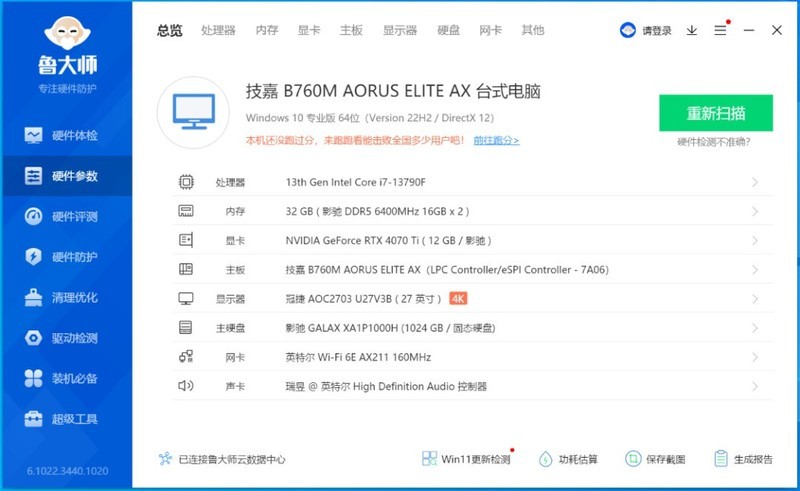Click the 处理器 chip icon
Viewport: 800px width, 491px height.
point(186,182)
